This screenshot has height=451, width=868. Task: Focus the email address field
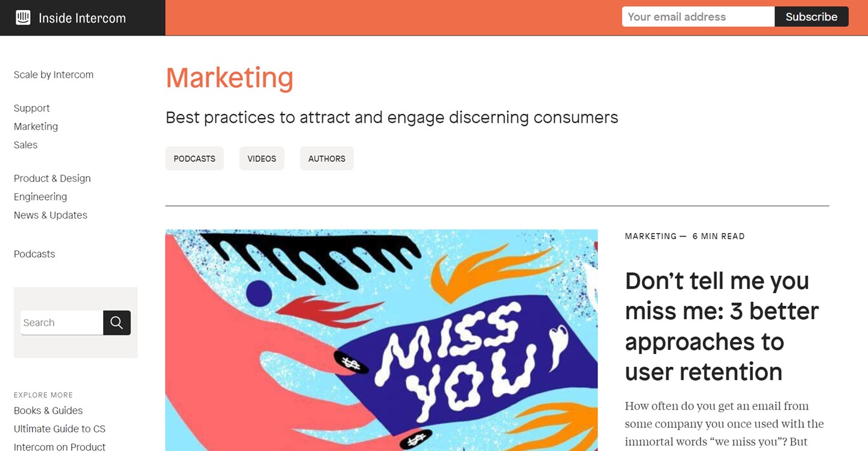[x=698, y=17]
